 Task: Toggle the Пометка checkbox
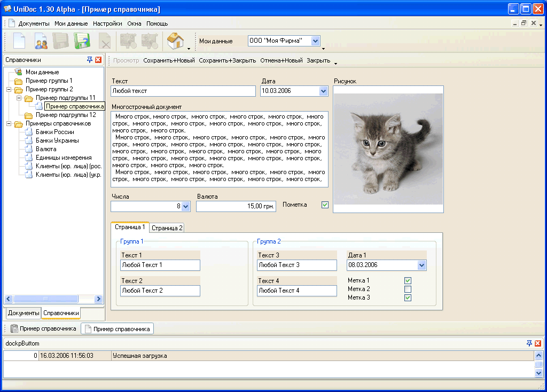325,205
